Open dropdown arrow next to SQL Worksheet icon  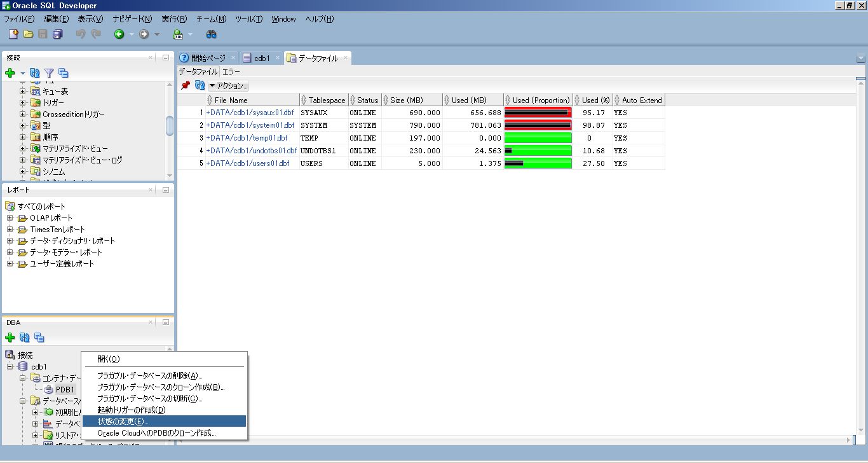(x=190, y=34)
